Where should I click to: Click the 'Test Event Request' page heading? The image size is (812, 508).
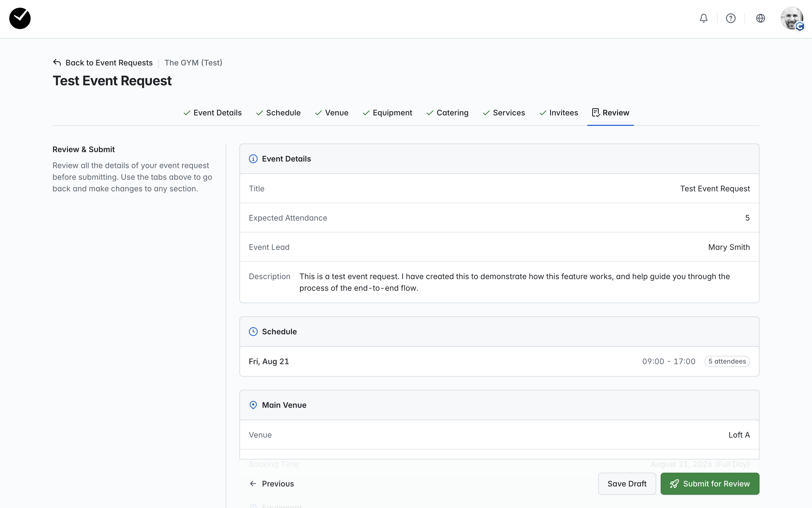[x=112, y=81]
